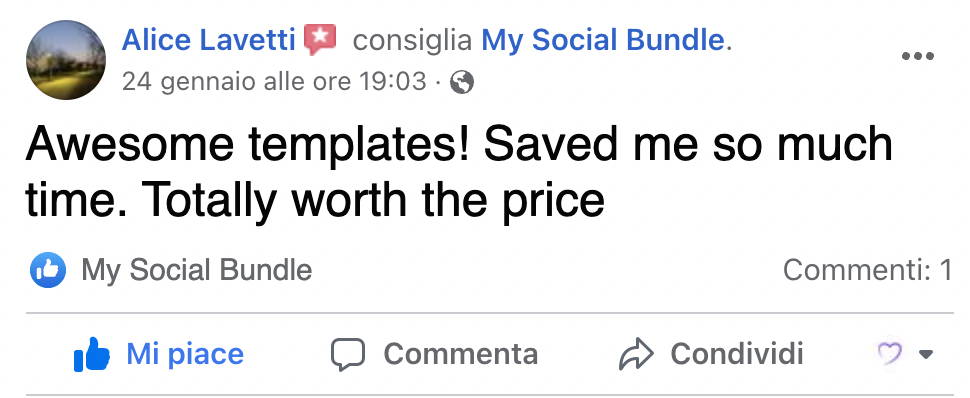970x398 pixels.
Task: Click the purple heart identity icon
Action: (891, 354)
